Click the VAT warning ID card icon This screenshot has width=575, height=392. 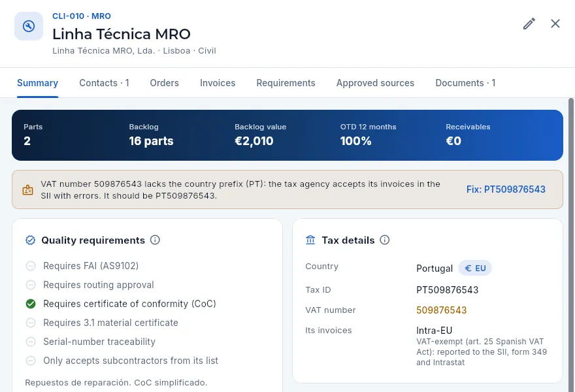click(x=28, y=190)
